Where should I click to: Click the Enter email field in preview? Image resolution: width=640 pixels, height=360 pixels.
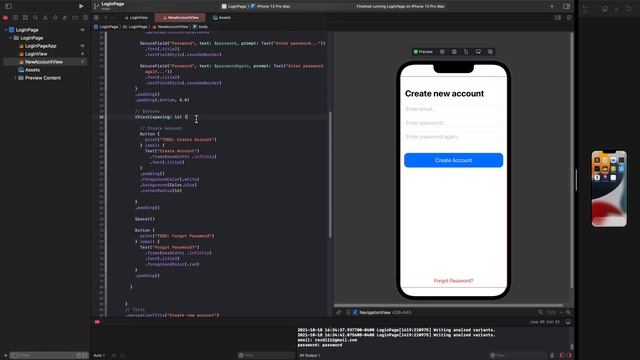coord(453,109)
